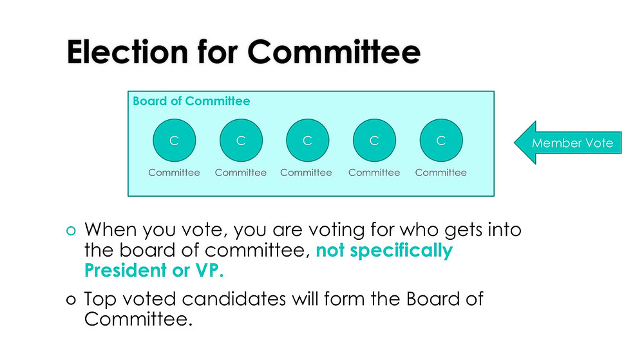
Task: Click the middle teal C circle
Action: [x=308, y=140]
